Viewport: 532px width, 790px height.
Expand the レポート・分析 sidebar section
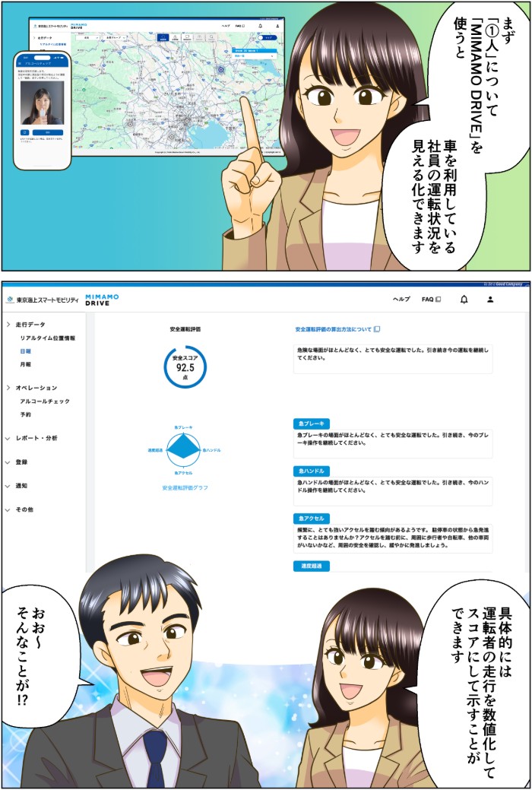tap(8, 438)
